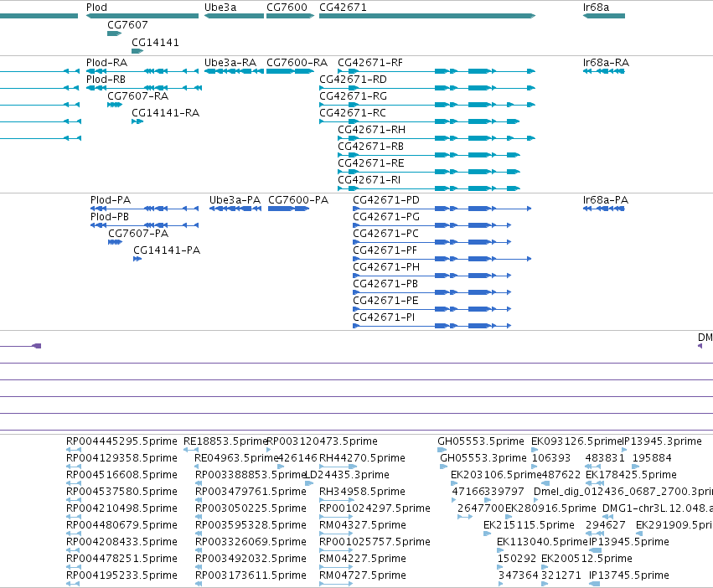Click protein CG42671-PE

[x=385, y=300]
